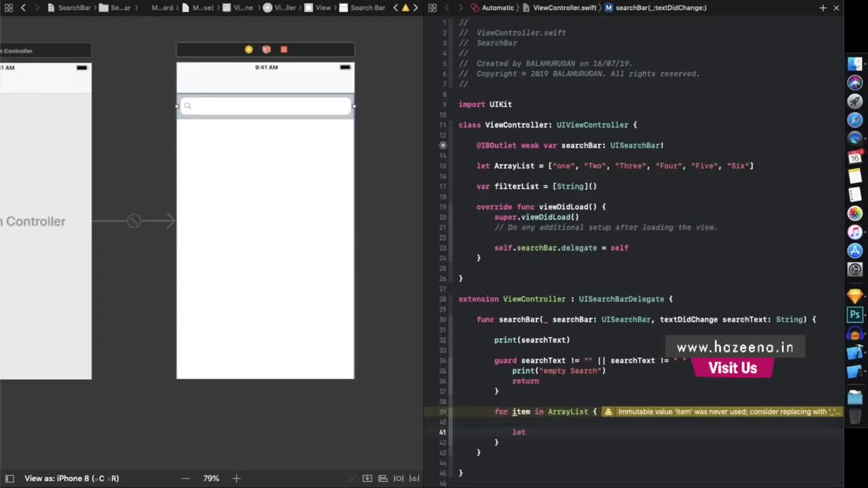
Task: Open Finder from the Dock
Action: click(x=855, y=64)
